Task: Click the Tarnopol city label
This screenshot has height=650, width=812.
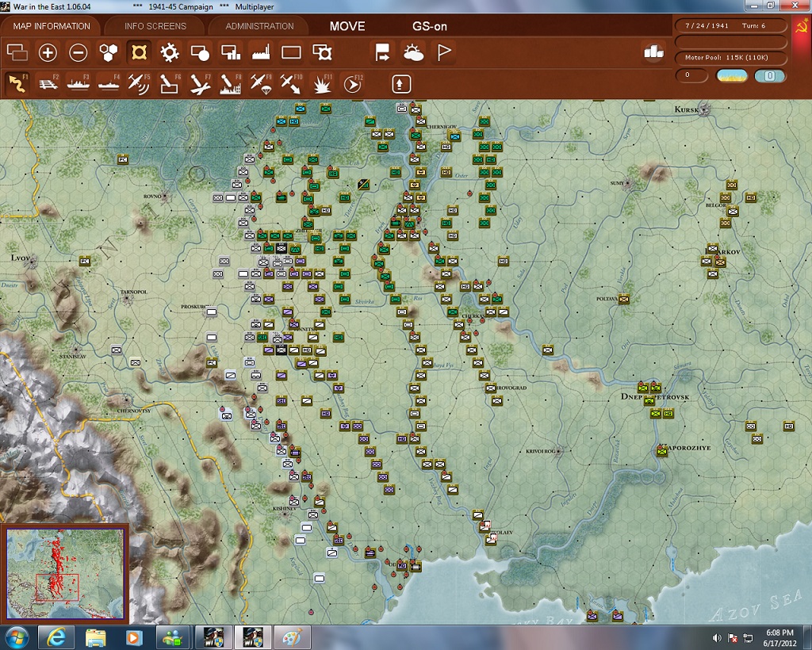Action: click(x=133, y=292)
